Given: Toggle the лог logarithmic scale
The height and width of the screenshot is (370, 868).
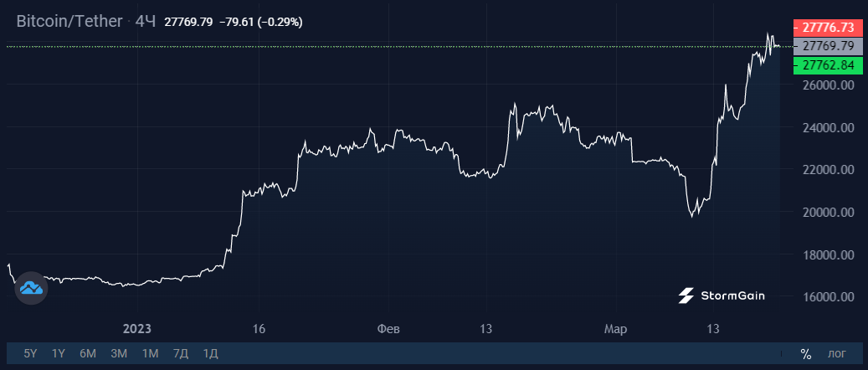Looking at the screenshot, I should (836, 353).
